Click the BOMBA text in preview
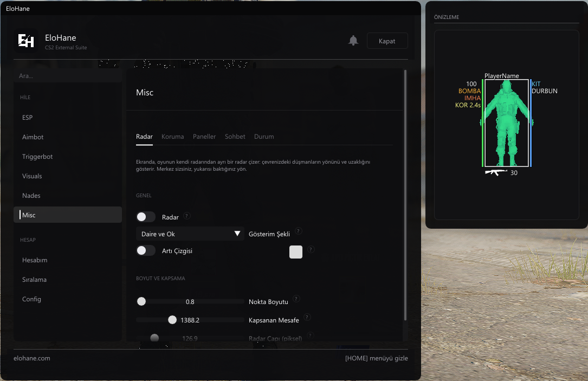588x381 pixels. tap(469, 91)
